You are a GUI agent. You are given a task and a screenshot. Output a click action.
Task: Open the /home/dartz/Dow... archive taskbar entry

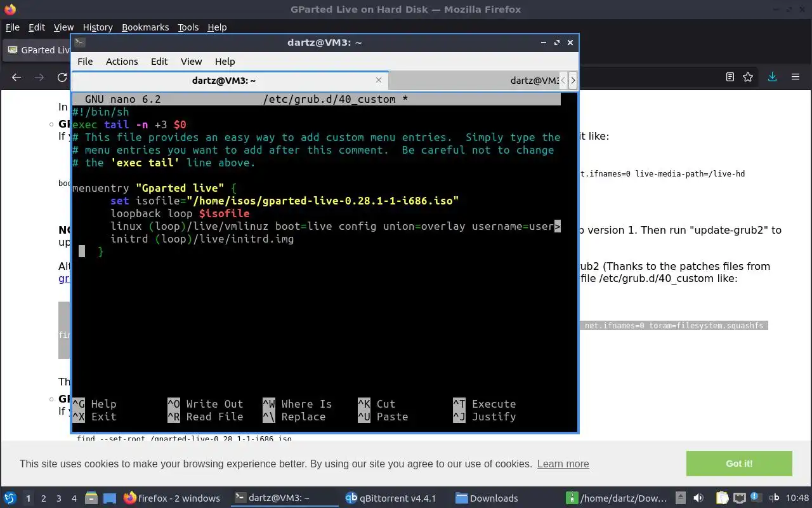617,498
